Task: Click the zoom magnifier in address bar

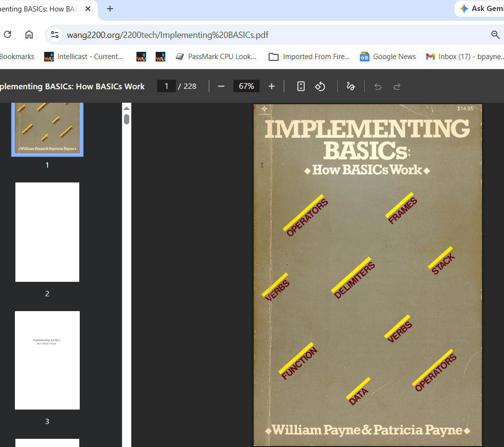Action: [x=495, y=35]
